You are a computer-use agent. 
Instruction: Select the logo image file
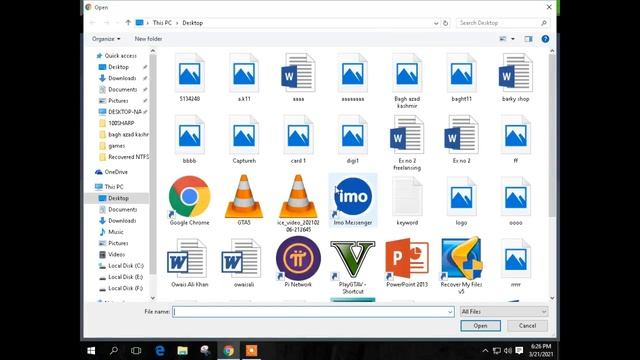tap(461, 201)
